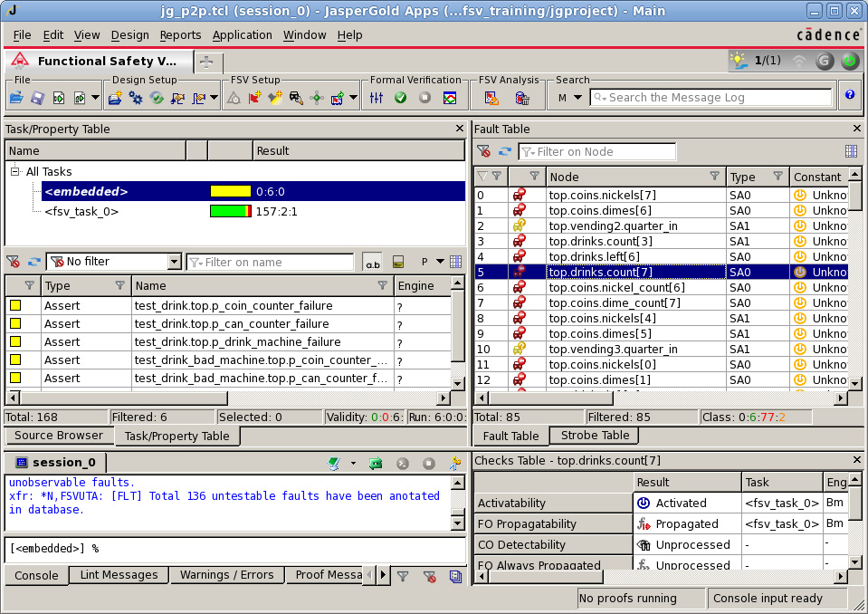Open the Reports menu

tap(180, 35)
